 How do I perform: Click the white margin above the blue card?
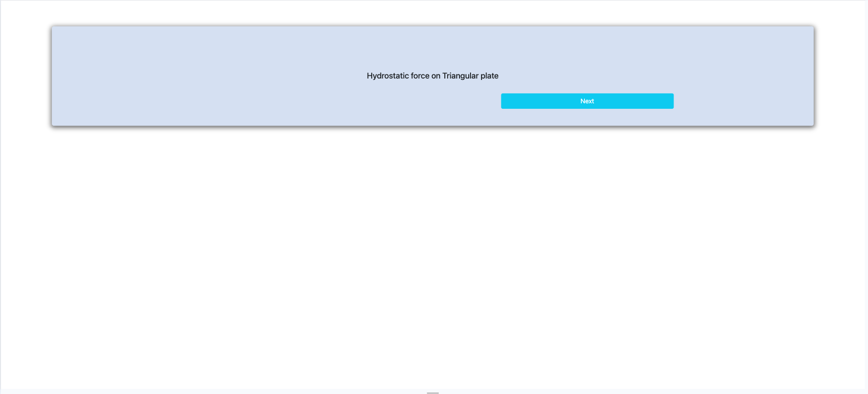coord(432,13)
